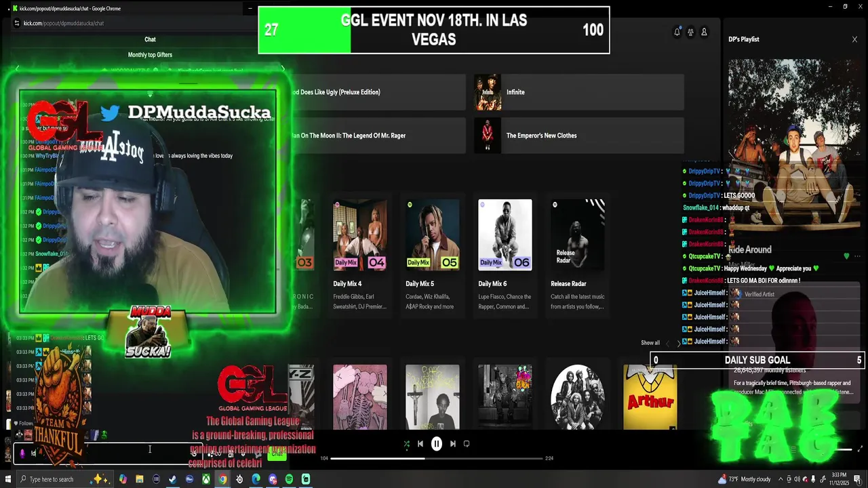This screenshot has height=488, width=868.
Task: Open the Infinite album tile
Action: pyautogui.click(x=578, y=92)
